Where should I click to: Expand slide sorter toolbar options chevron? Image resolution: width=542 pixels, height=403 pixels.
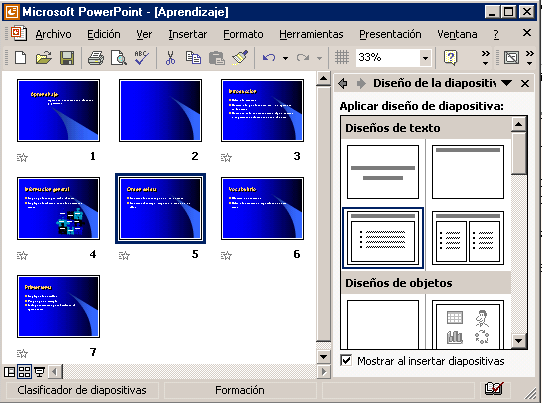[x=530, y=58]
